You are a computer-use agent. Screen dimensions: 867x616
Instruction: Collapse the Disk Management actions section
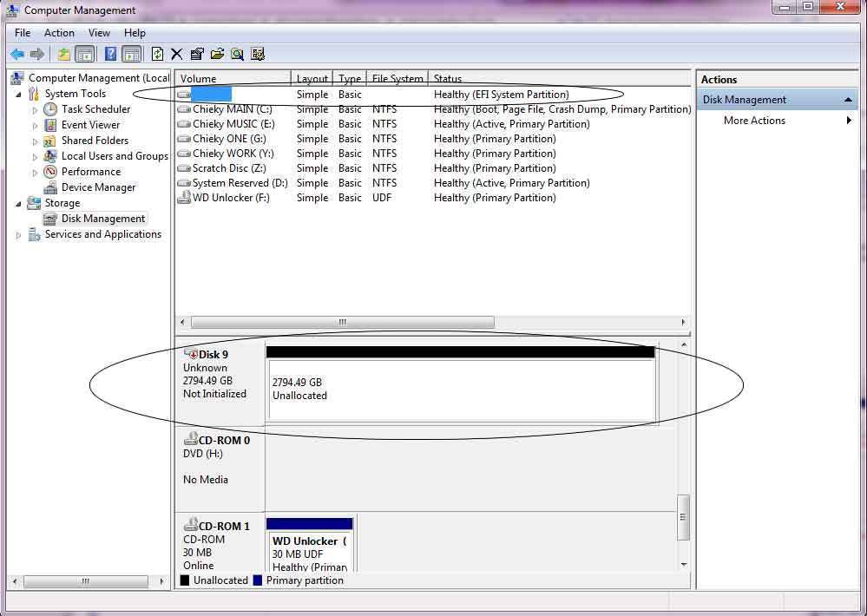[848, 100]
